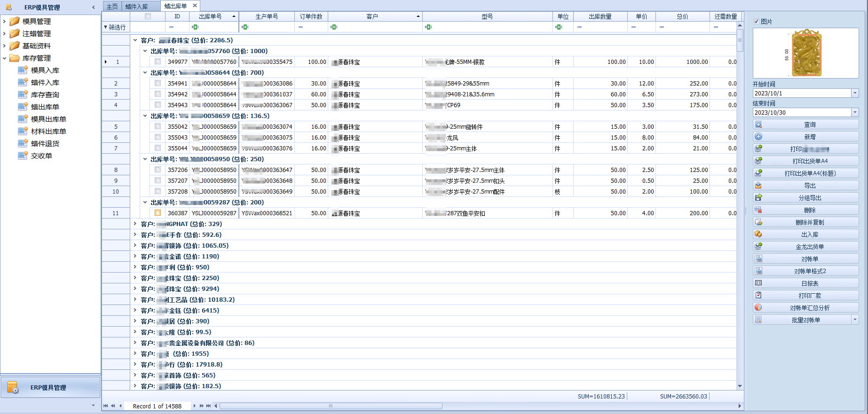Click the 导出 export icon

tap(758, 186)
